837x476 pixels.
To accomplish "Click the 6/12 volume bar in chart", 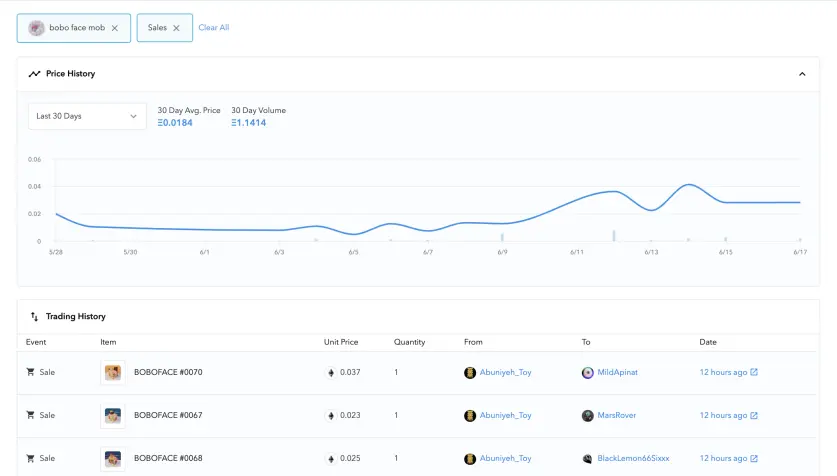I will click(x=614, y=235).
